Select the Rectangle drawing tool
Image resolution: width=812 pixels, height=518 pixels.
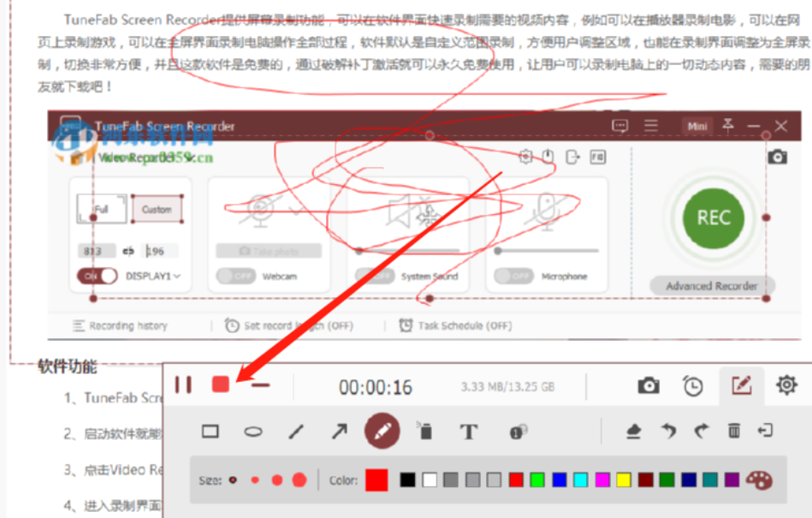(210, 431)
